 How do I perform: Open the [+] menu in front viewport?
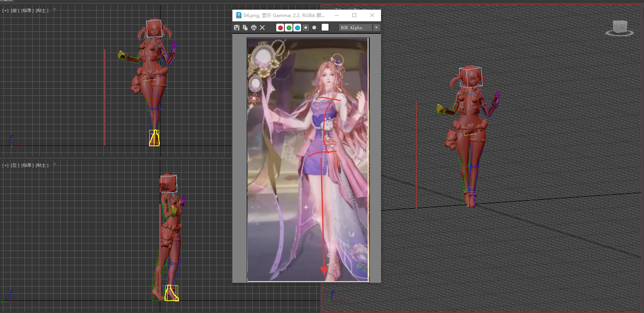click(5, 10)
